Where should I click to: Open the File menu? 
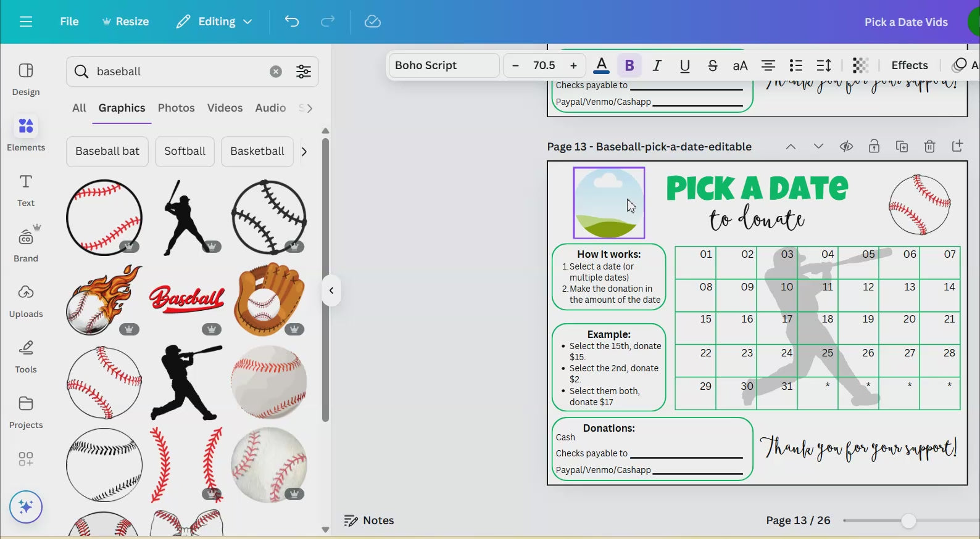click(69, 22)
